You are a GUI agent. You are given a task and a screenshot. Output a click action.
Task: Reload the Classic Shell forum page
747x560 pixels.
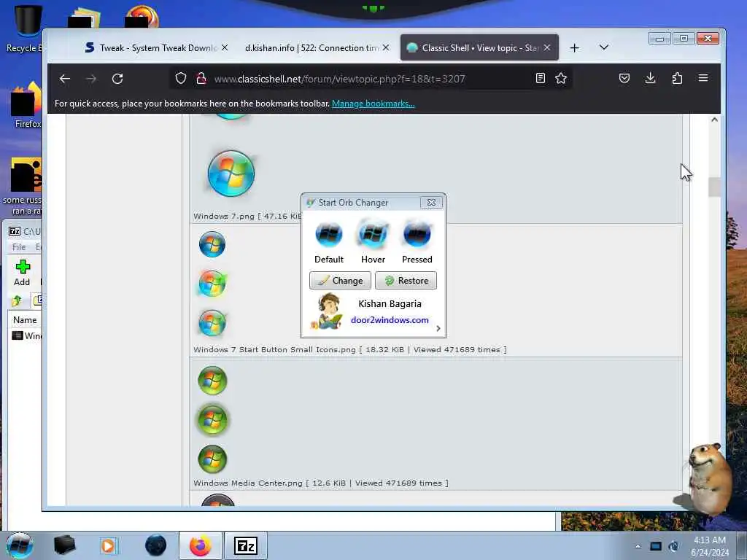pyautogui.click(x=117, y=79)
